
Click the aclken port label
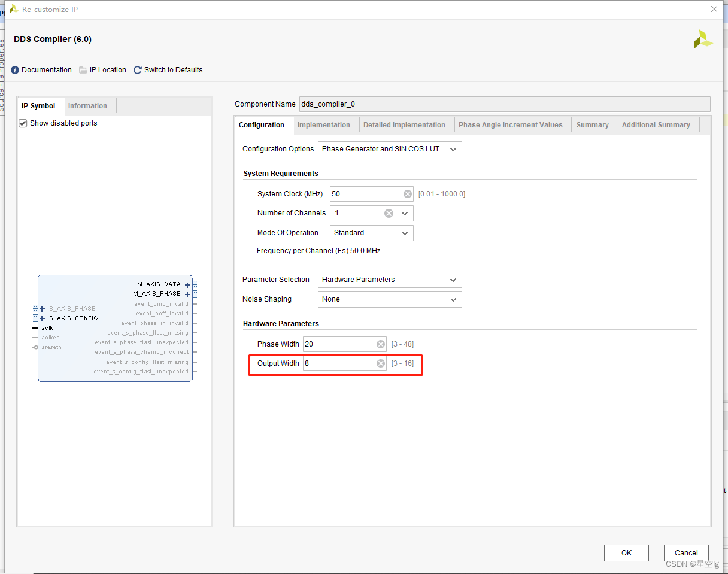click(50, 338)
